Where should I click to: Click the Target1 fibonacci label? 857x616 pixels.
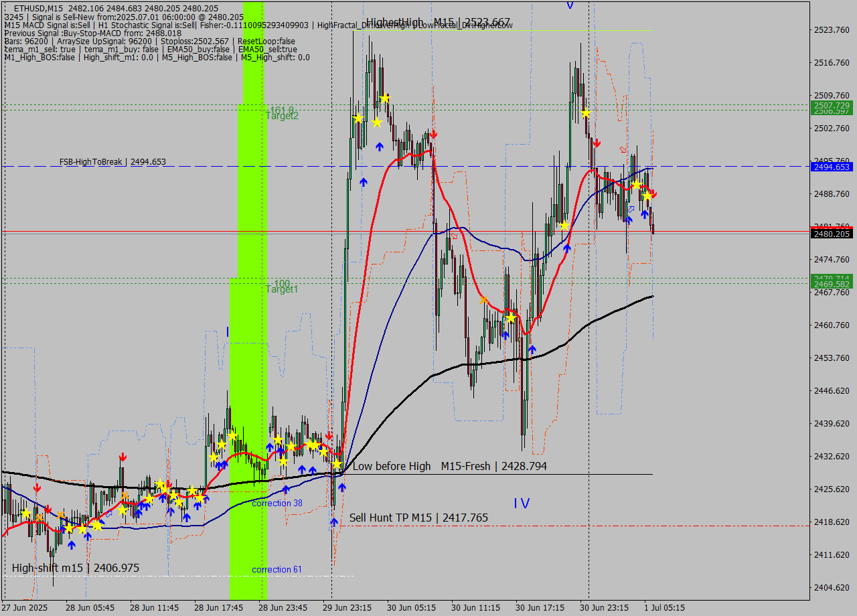pyautogui.click(x=282, y=289)
